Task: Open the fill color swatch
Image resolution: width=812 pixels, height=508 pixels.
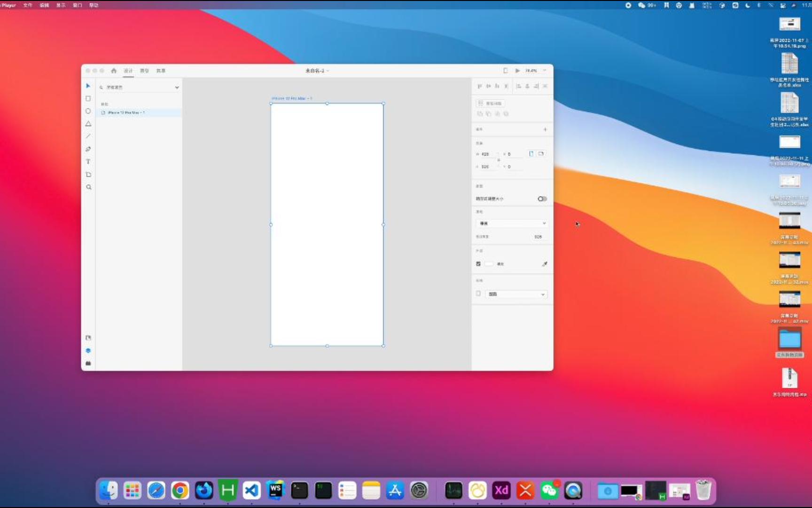Action: (x=489, y=264)
